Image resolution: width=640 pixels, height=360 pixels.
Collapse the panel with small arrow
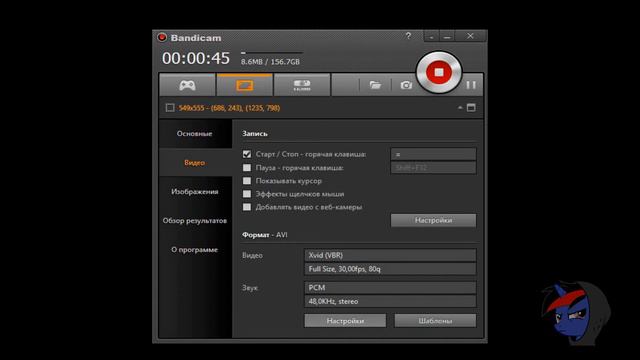point(460,108)
